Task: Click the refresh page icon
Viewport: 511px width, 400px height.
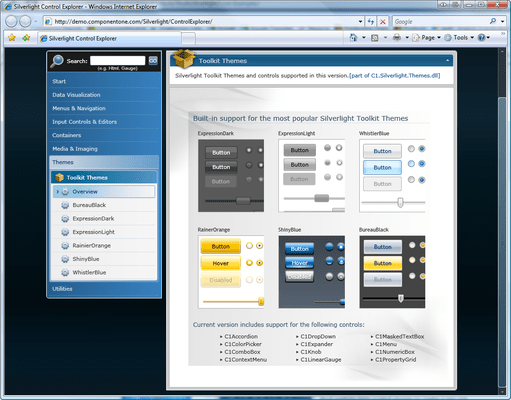Action: click(x=371, y=22)
